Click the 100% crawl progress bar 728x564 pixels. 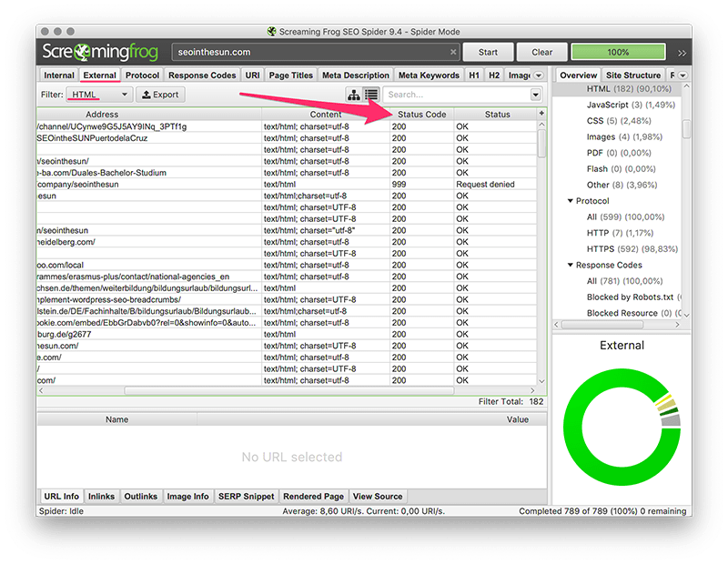click(618, 52)
